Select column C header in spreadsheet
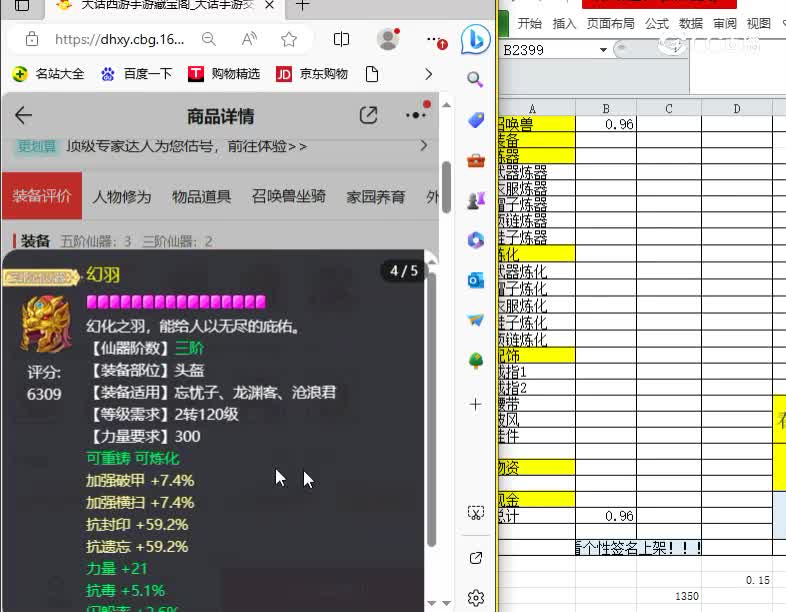The height and width of the screenshot is (612, 786). [669, 108]
